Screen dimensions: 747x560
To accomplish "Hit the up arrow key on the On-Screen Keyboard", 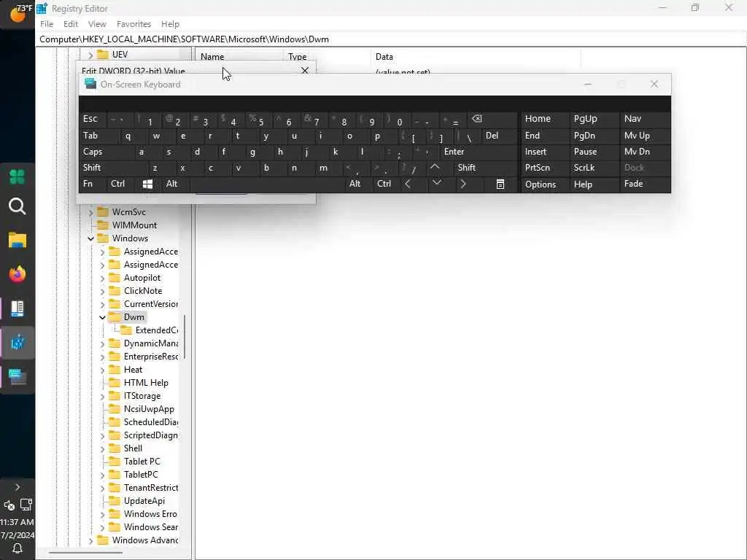I will click(x=435, y=167).
